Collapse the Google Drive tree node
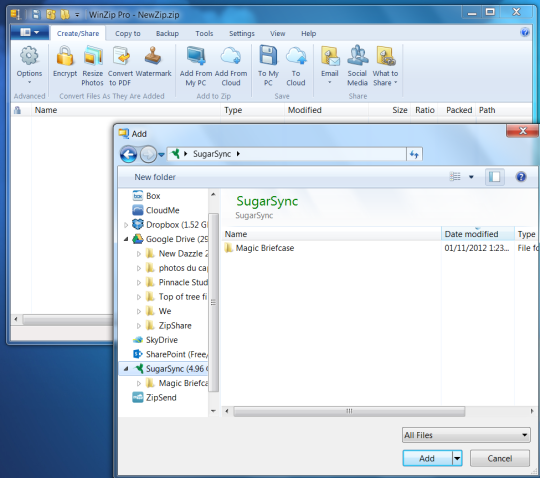This screenshot has height=478, width=540. [126, 239]
